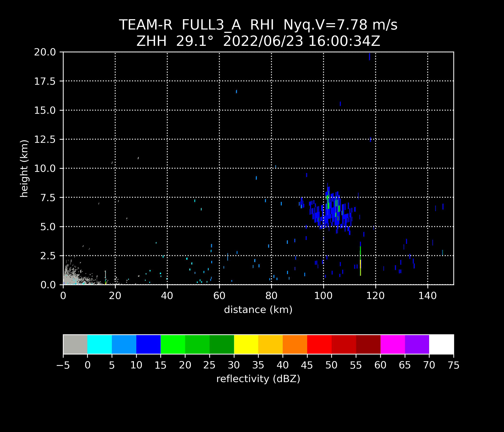
Task: Click the '60' distance axis tick label
Action: click(219, 296)
